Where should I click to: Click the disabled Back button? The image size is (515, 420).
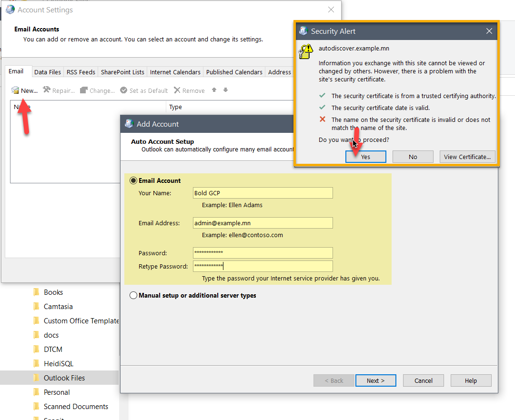333,380
